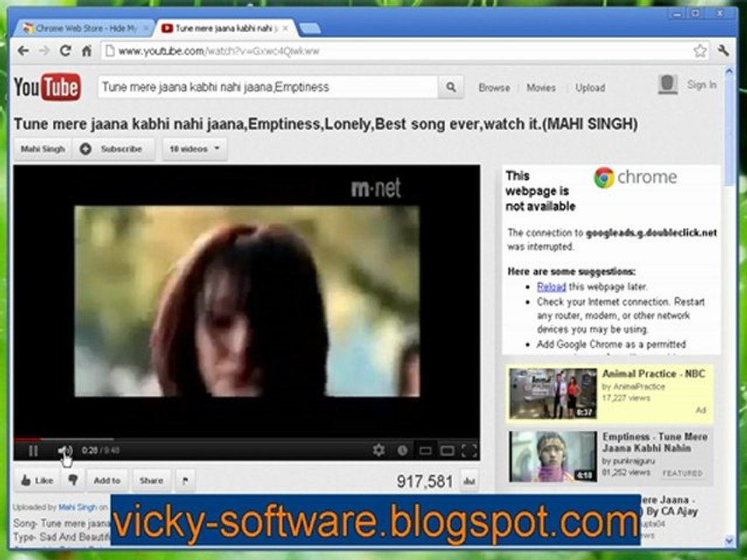747x560 pixels.
Task: Open the Emptiness - Tune Mere Jaana thumbnail
Action: coord(552,457)
